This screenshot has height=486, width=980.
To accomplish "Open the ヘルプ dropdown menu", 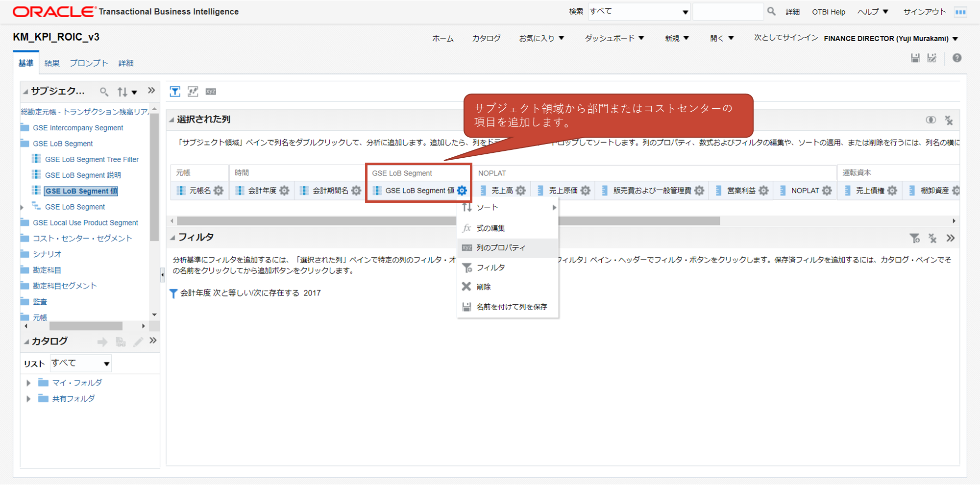I will 873,12.
